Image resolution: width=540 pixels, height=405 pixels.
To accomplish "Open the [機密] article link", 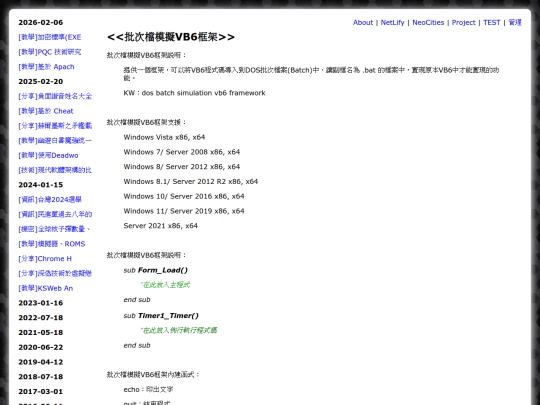I will point(54,229).
